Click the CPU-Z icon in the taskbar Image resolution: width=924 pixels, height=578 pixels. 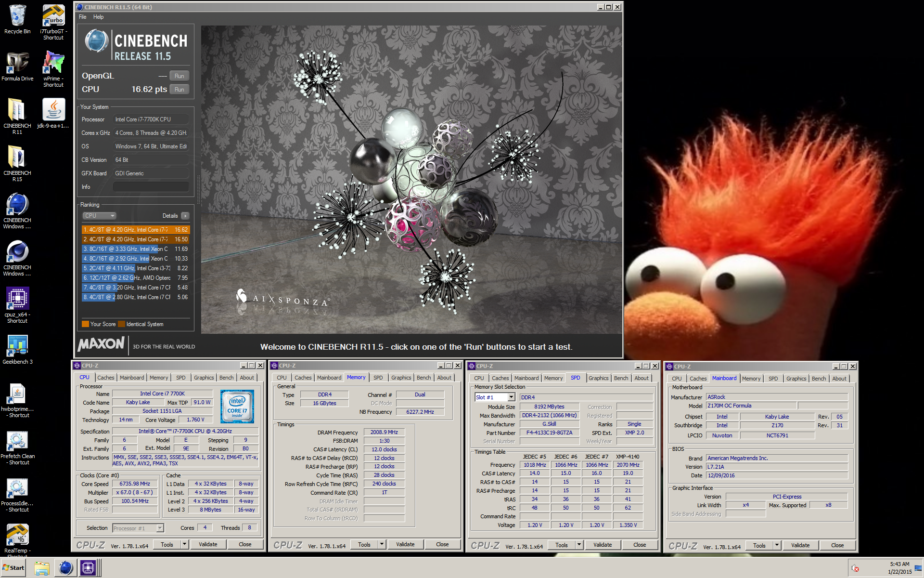coord(88,568)
